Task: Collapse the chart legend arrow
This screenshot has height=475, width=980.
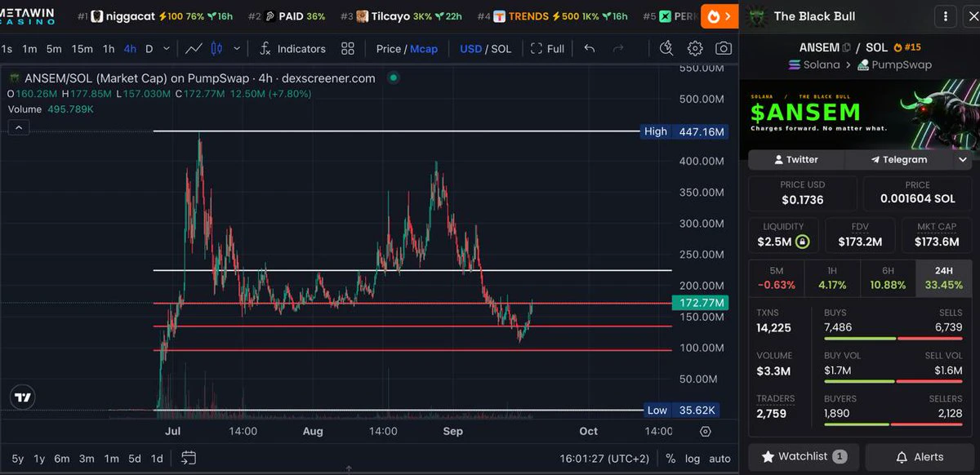Action: pos(20,127)
